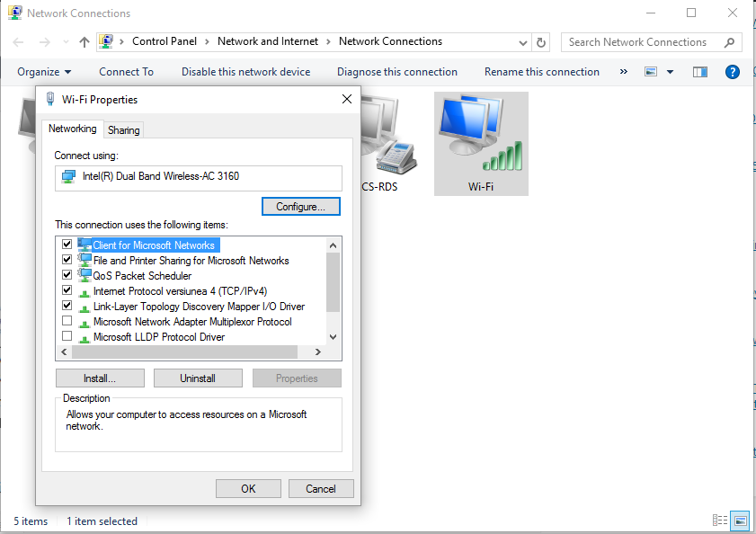Image resolution: width=756 pixels, height=534 pixels.
Task: Refresh the Network Connections view
Action: click(x=541, y=42)
